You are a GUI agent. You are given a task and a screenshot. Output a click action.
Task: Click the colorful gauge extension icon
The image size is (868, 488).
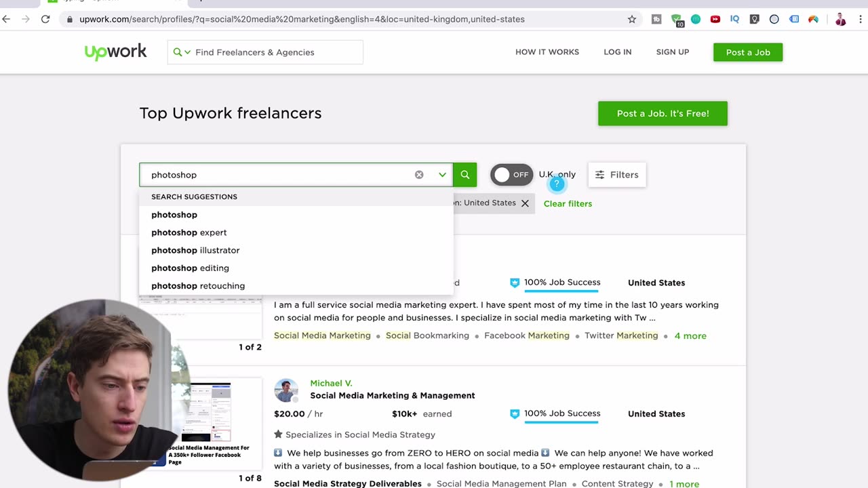click(813, 19)
